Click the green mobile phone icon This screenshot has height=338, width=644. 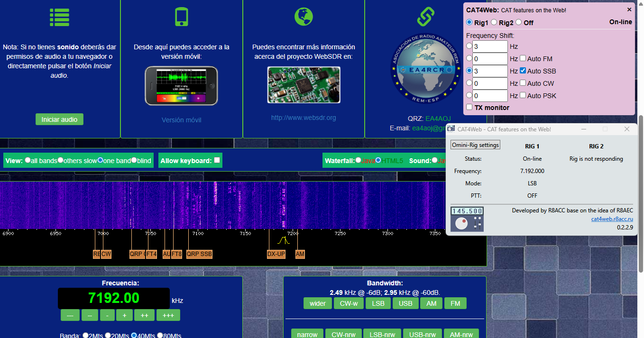(x=182, y=17)
